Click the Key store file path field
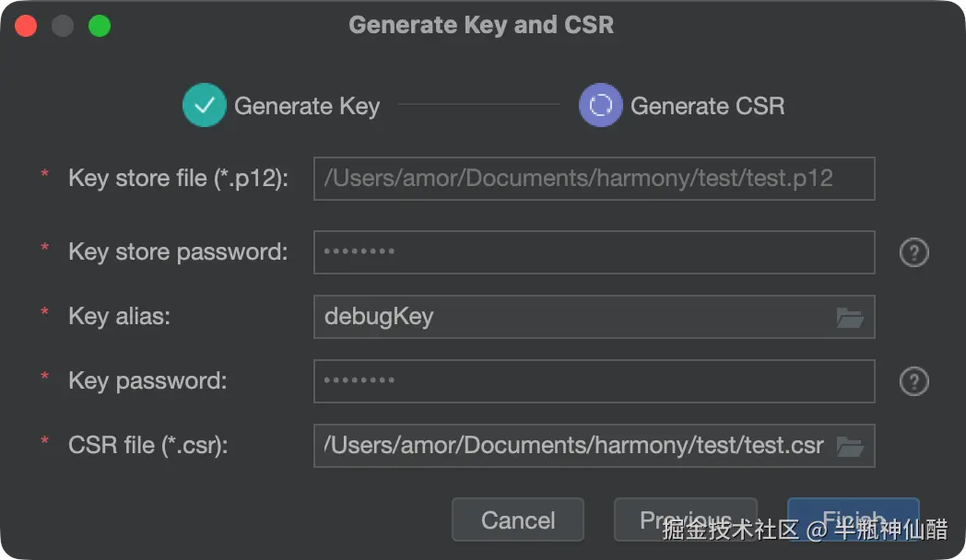The image size is (966, 560). (x=594, y=179)
